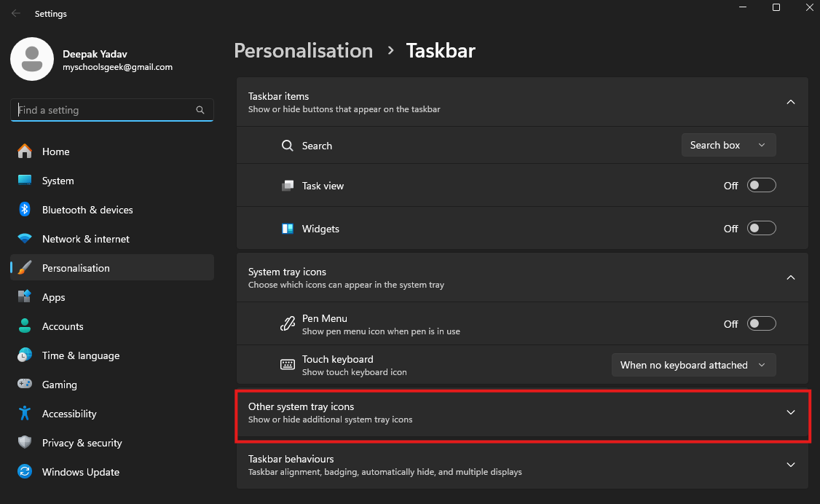The width and height of the screenshot is (820, 504).
Task: Open Network & internet Wi-Fi icon
Action: [x=25, y=239]
